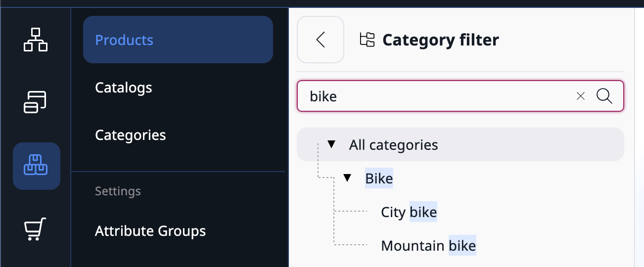Click the Category filter folder icon
644x267 pixels.
tap(367, 40)
